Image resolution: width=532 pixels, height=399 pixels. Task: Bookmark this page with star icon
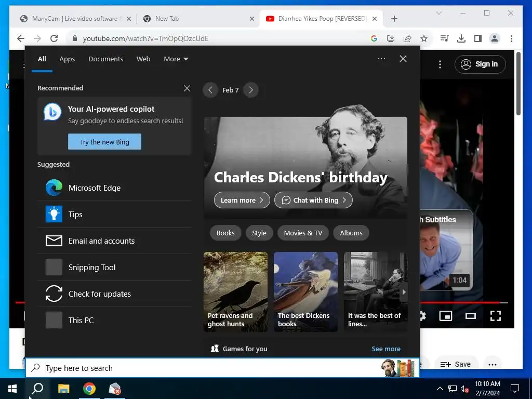(424, 38)
